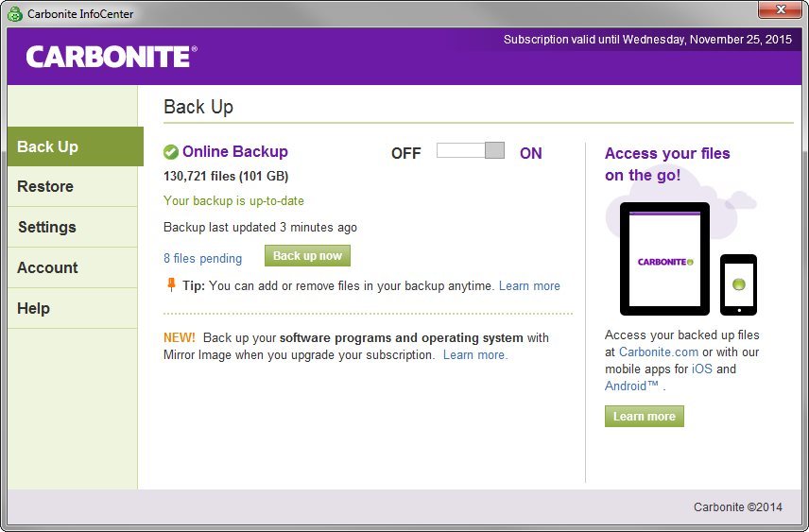The image size is (809, 532).
Task: Click the orange pushpin tip icon
Action: [171, 284]
